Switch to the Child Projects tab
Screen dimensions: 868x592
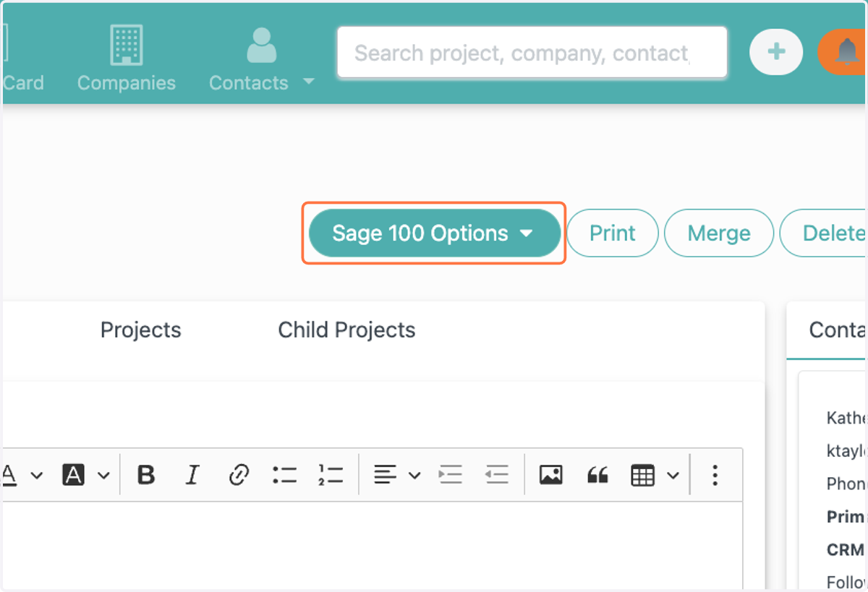346,330
